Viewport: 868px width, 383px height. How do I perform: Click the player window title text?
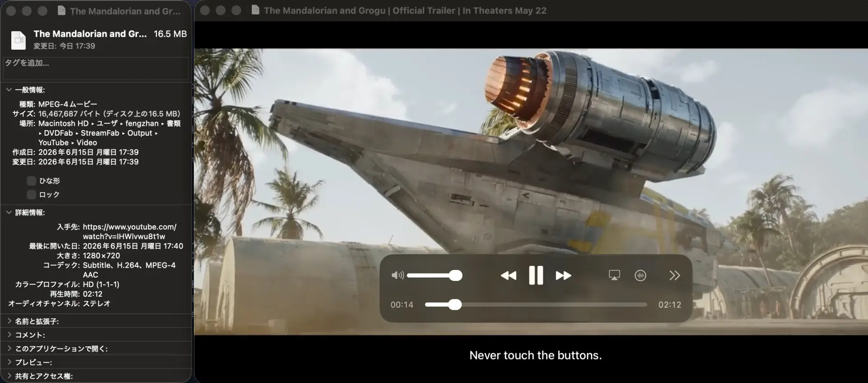[405, 10]
